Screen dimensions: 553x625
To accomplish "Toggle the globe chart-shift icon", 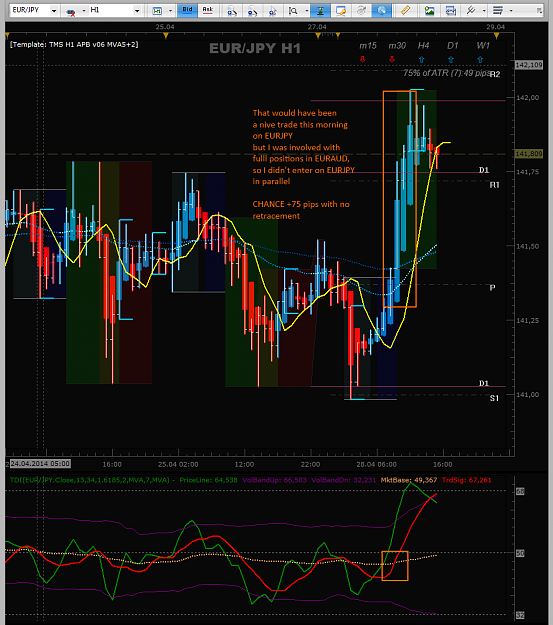I will [382, 10].
